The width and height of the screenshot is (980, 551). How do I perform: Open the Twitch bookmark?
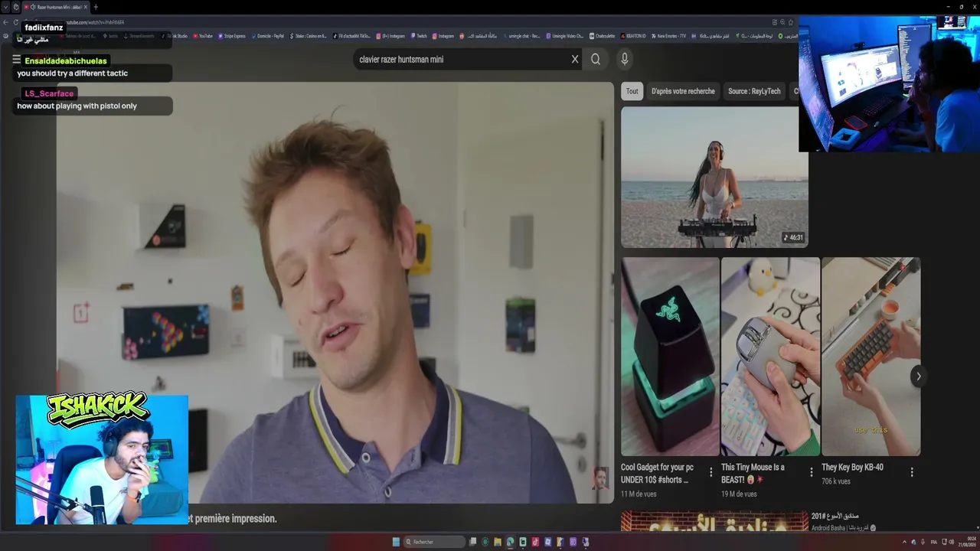click(x=419, y=36)
